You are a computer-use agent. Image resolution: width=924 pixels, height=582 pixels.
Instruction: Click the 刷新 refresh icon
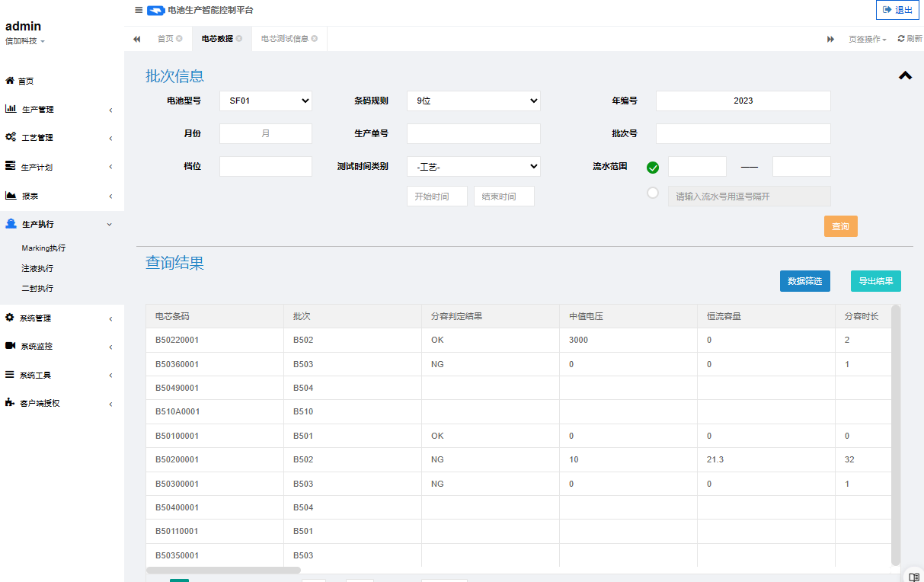(x=901, y=38)
